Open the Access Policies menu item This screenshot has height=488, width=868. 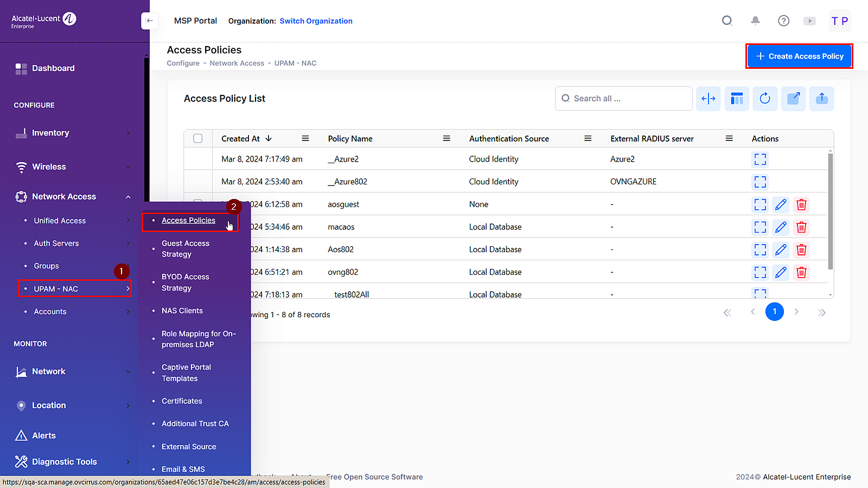[188, 221]
